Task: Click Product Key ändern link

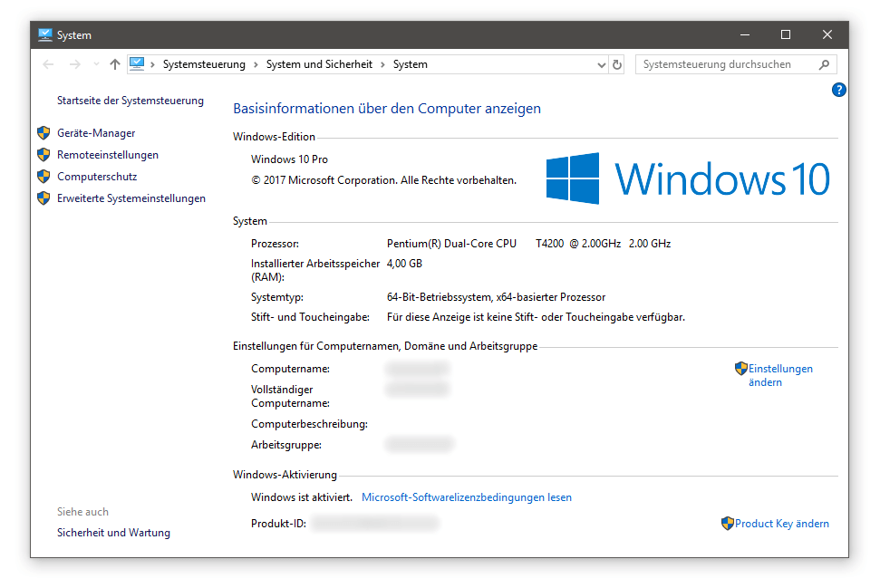Action: (x=781, y=524)
